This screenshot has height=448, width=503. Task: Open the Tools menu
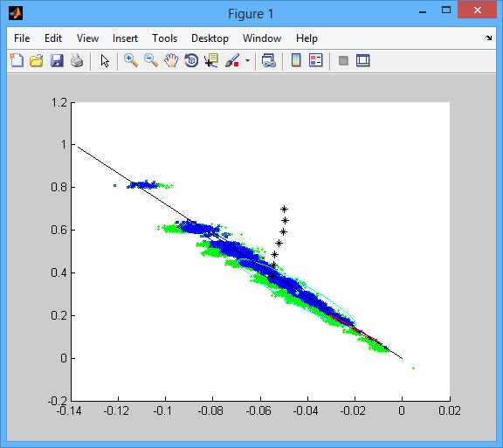[x=164, y=38]
